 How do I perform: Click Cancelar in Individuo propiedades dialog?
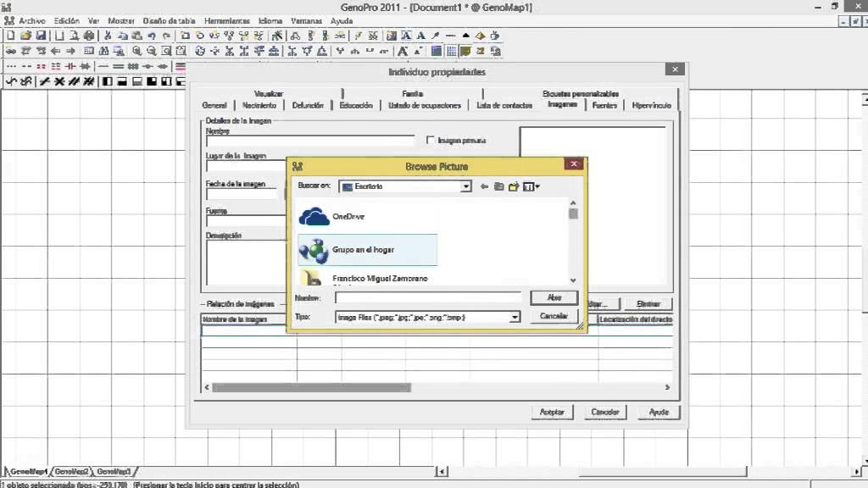click(x=605, y=413)
